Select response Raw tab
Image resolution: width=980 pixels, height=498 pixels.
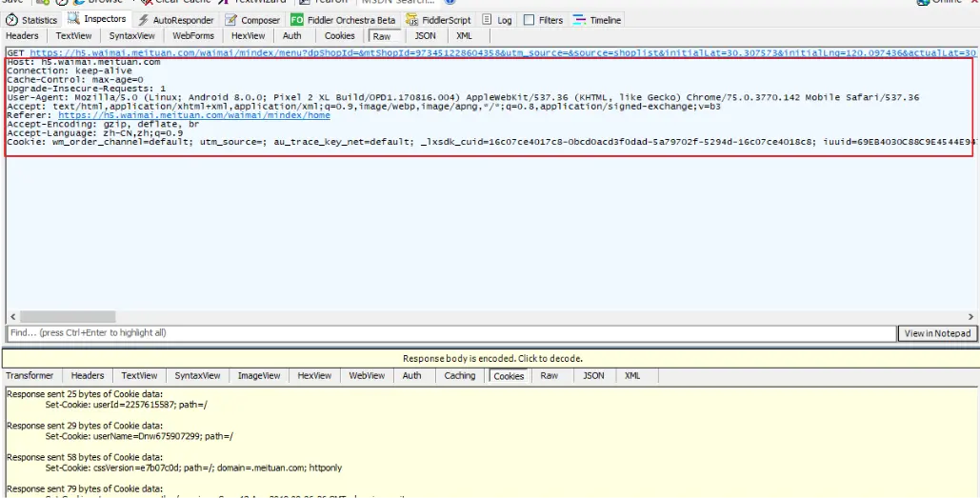pyautogui.click(x=550, y=375)
